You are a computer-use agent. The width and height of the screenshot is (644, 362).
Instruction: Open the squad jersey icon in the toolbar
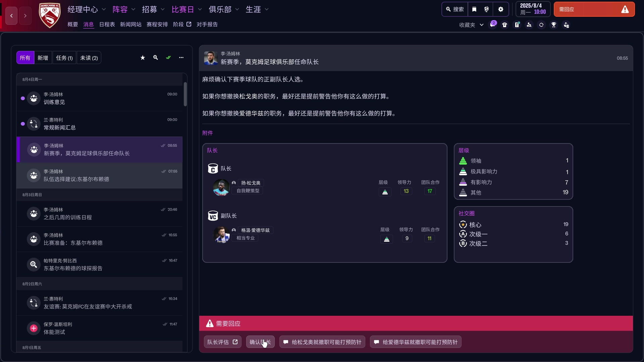point(505,24)
